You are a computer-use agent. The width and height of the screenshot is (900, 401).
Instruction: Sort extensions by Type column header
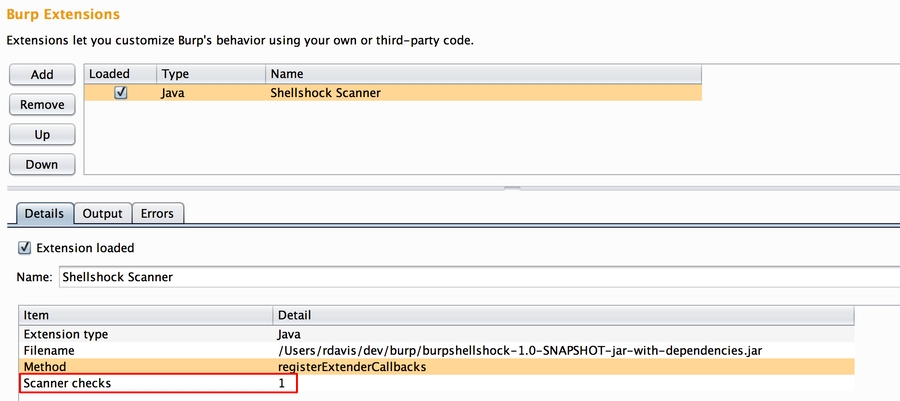tap(210, 74)
